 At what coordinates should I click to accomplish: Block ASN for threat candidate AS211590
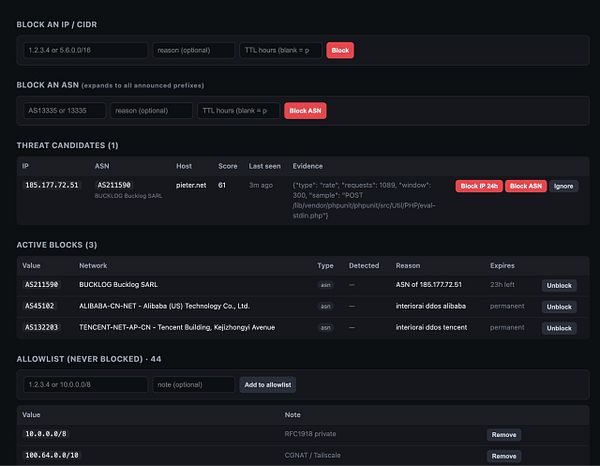tap(526, 186)
